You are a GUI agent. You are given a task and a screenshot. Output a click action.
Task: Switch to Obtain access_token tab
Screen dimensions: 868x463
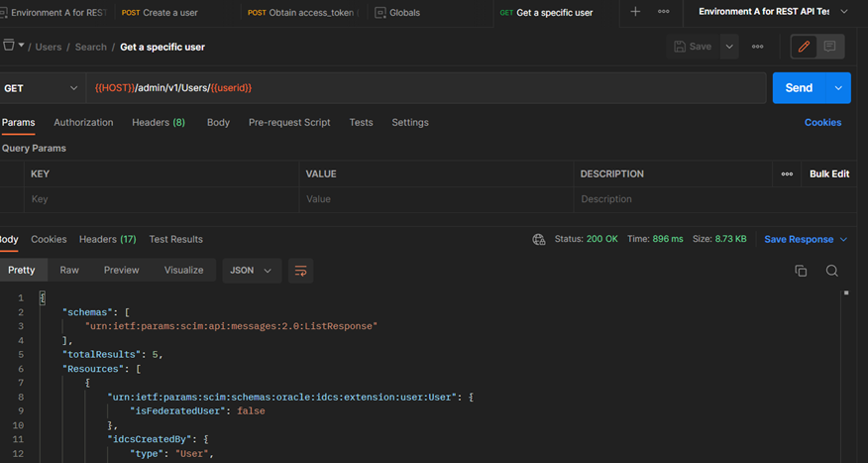[303, 12]
